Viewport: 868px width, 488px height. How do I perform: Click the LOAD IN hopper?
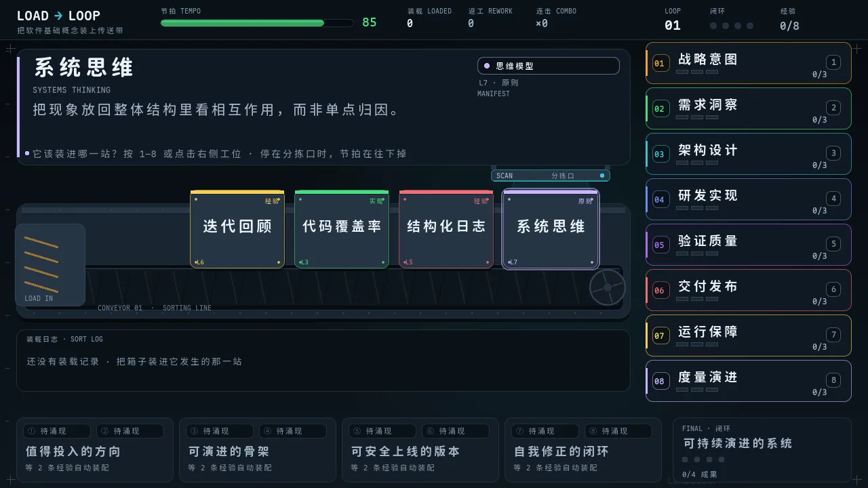[x=50, y=265]
